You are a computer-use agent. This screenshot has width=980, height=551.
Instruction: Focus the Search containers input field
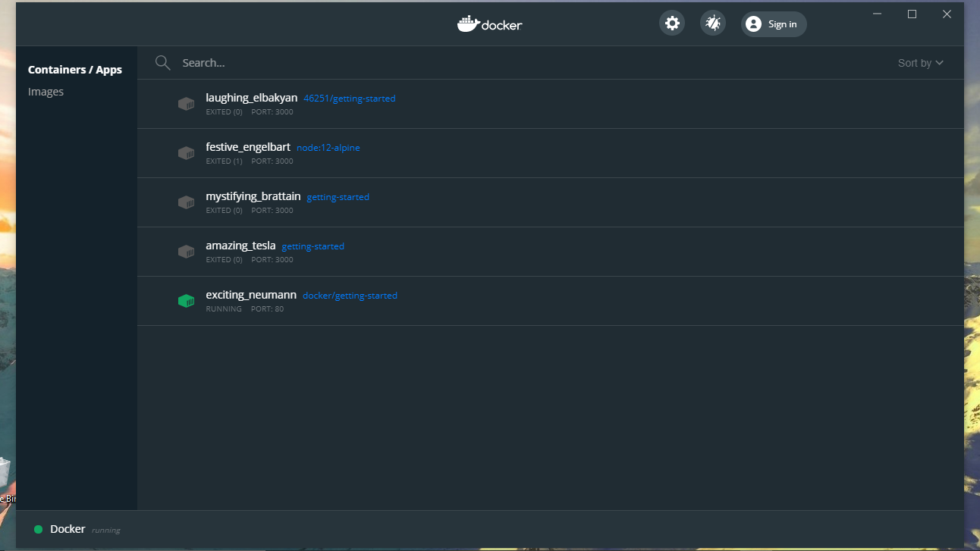click(x=531, y=63)
